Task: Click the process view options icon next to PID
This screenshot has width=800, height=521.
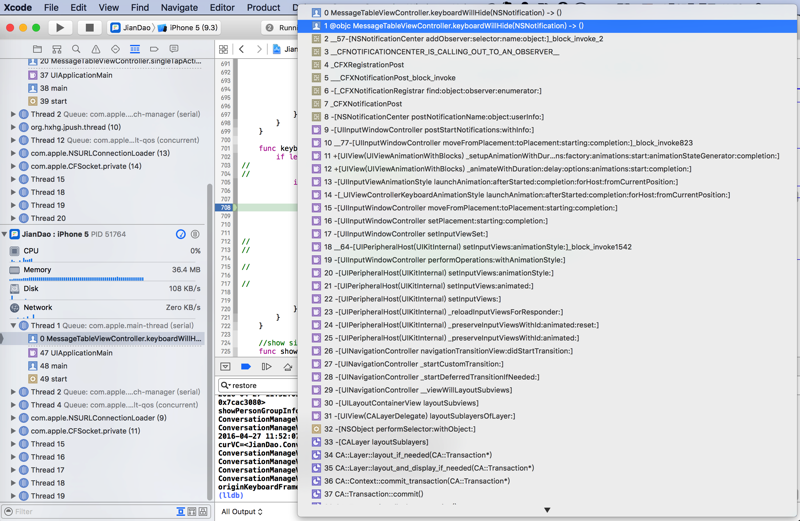Action: pyautogui.click(x=195, y=234)
